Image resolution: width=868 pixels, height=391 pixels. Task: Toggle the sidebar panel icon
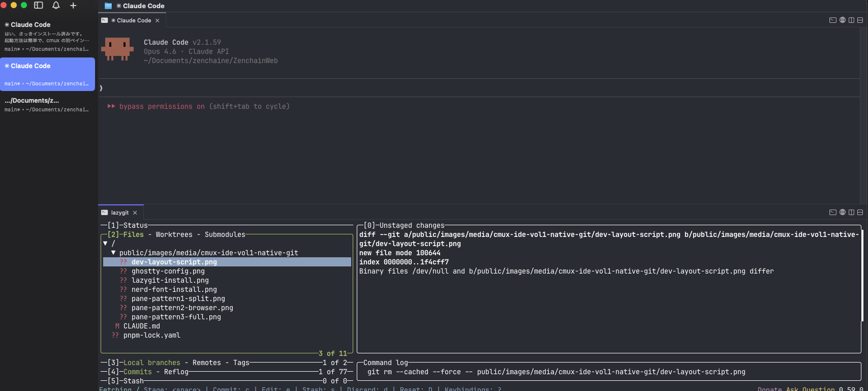click(x=39, y=5)
